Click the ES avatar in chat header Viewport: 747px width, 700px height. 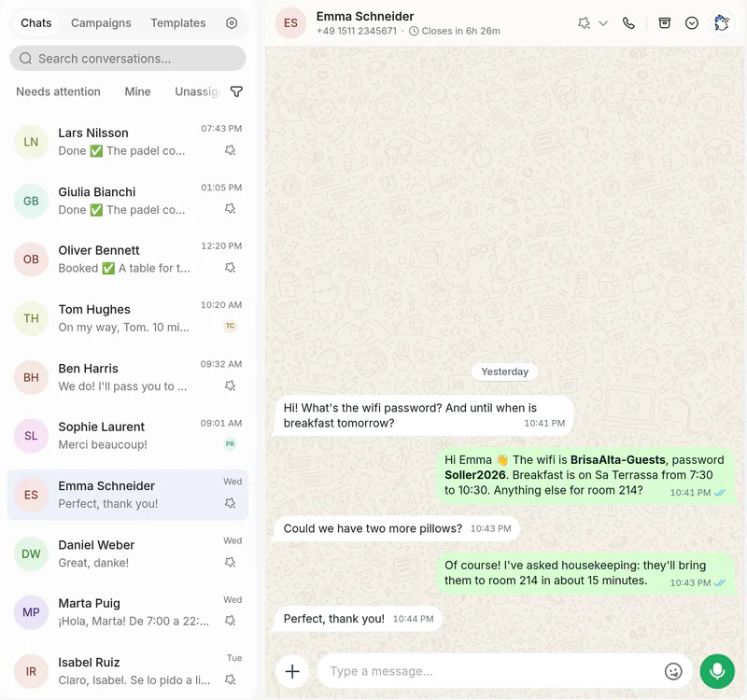290,23
